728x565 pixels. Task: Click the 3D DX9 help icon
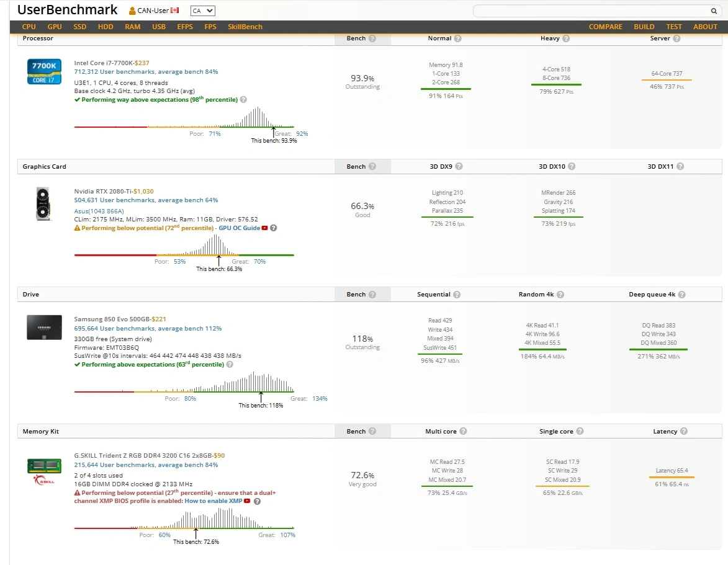coord(459,167)
